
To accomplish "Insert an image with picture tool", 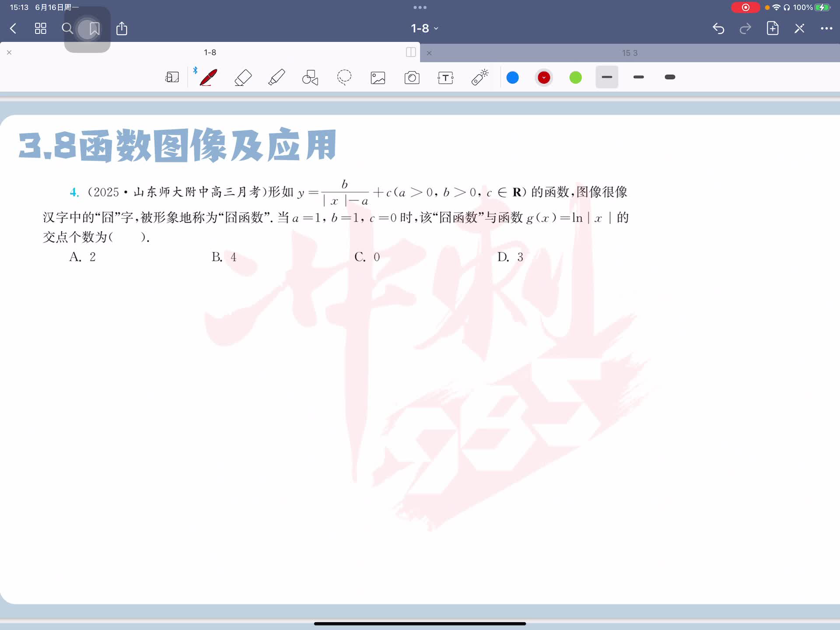I will [x=378, y=78].
